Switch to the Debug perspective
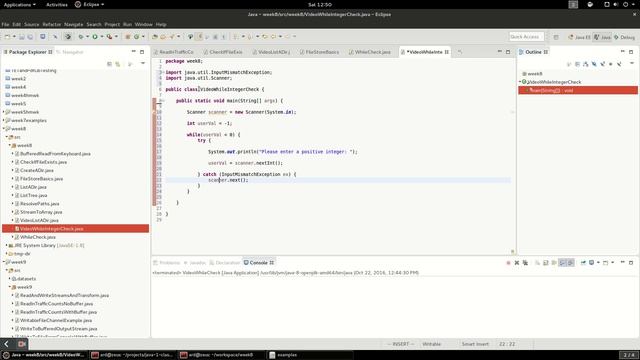 tap(624, 37)
